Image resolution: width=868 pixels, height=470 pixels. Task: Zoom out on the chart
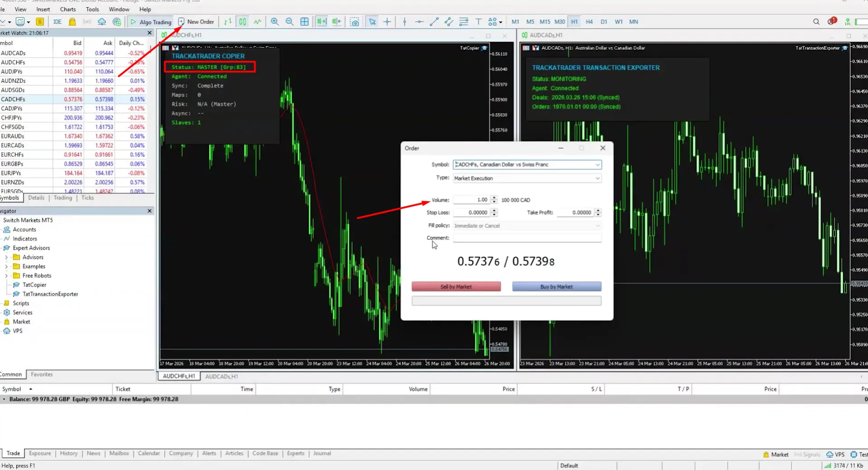pos(289,22)
